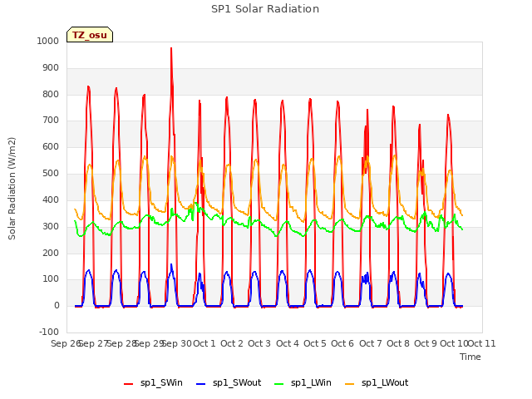The width and height of the screenshot is (532, 399).
Task: Click the 900 y-axis tick label
Action: tap(51, 68)
